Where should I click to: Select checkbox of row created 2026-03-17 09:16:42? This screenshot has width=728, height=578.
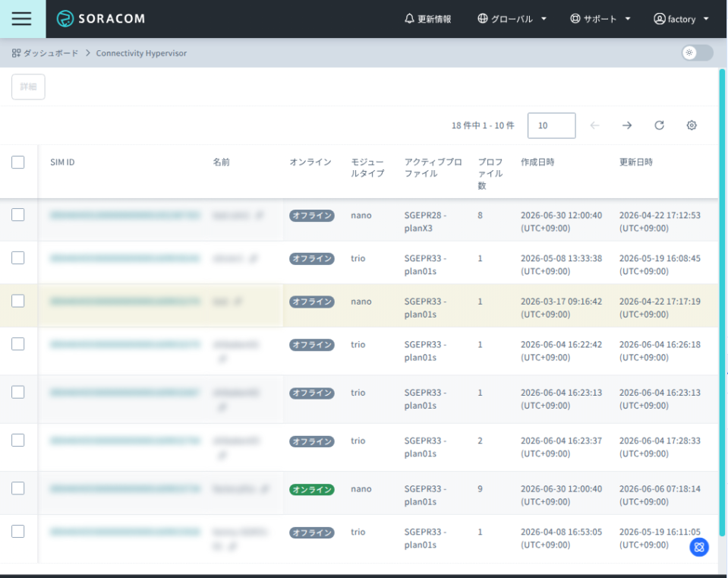[x=18, y=301]
